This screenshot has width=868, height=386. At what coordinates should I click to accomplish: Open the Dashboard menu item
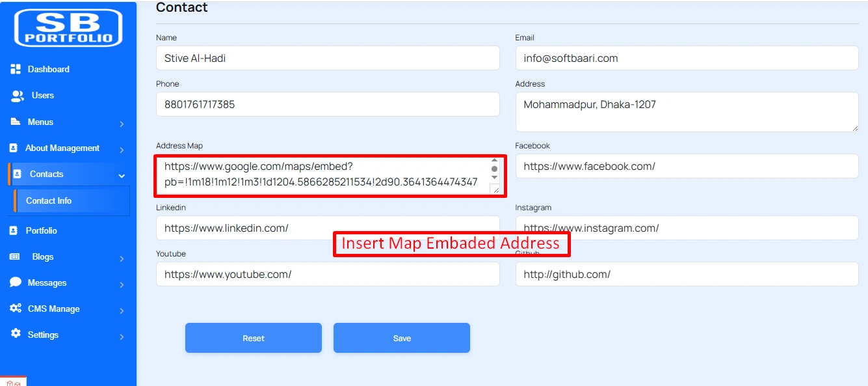click(x=48, y=69)
